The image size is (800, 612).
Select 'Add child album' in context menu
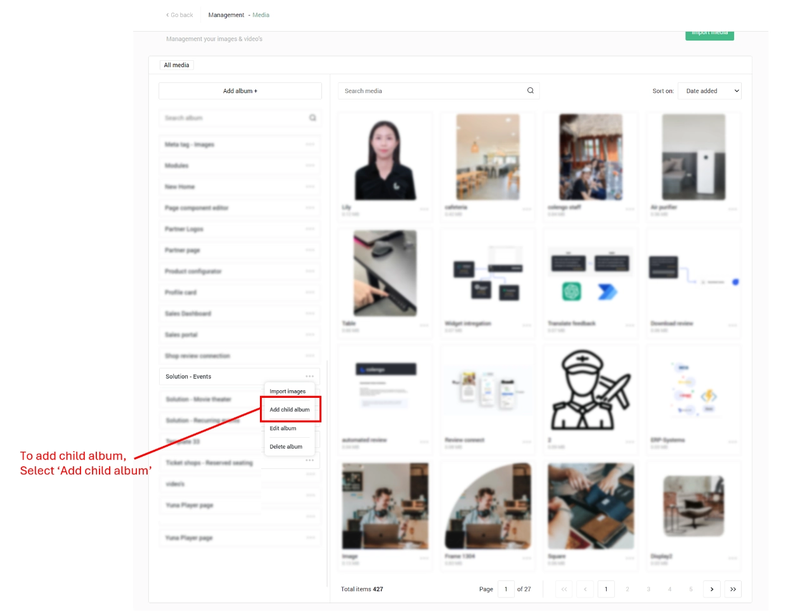[x=289, y=410]
